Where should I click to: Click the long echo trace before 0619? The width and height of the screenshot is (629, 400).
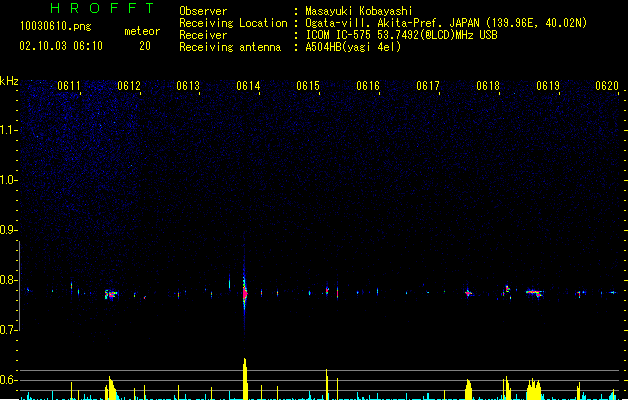coord(534,293)
